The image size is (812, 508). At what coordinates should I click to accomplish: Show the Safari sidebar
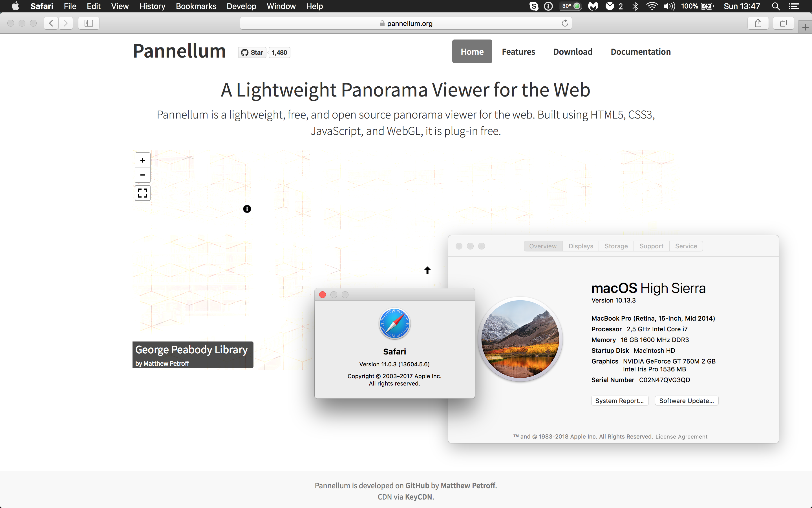coord(89,23)
